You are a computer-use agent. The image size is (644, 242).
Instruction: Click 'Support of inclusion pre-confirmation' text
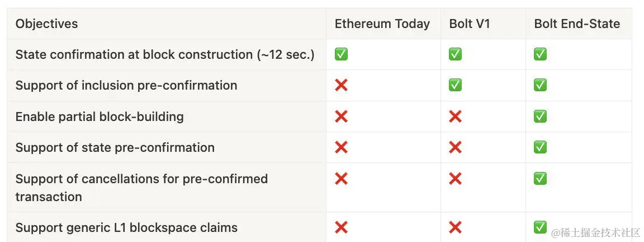(x=126, y=85)
